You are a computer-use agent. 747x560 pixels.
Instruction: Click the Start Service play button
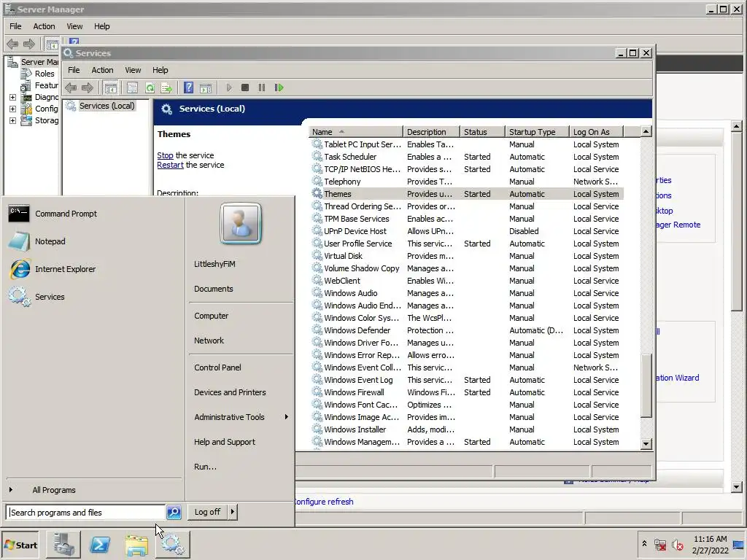pos(228,87)
